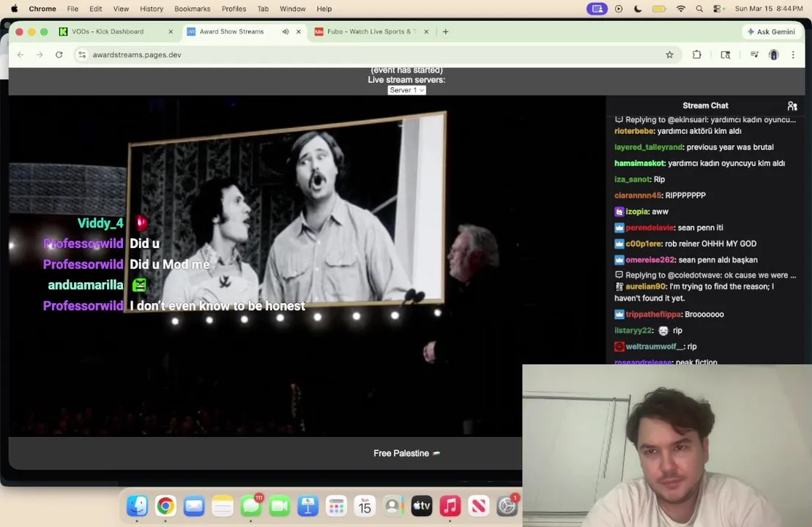Mute audio on Award Show Streams tab
Viewport: 812px width, 527px height.
(x=286, y=31)
